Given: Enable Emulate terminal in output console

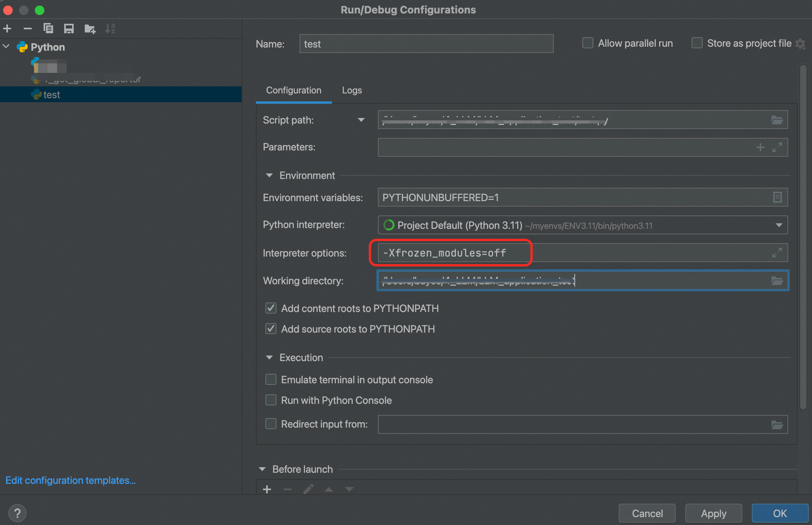Looking at the screenshot, I should click(271, 379).
